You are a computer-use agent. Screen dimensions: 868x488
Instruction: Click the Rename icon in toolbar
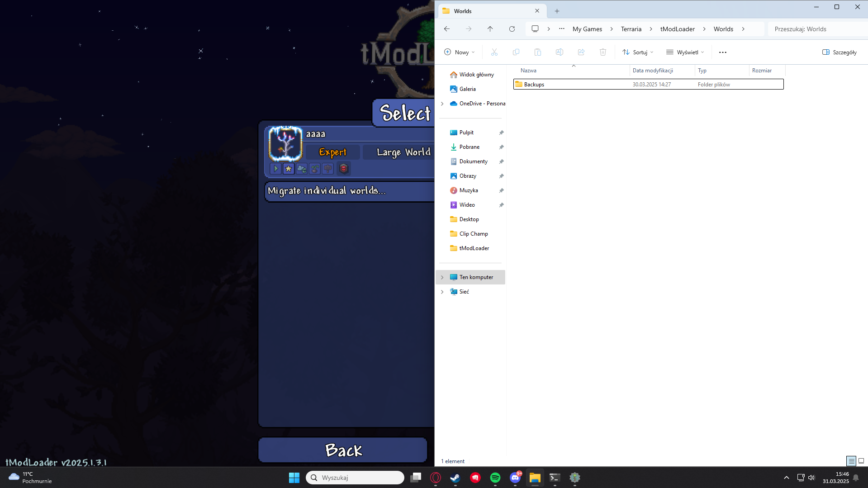coord(560,52)
